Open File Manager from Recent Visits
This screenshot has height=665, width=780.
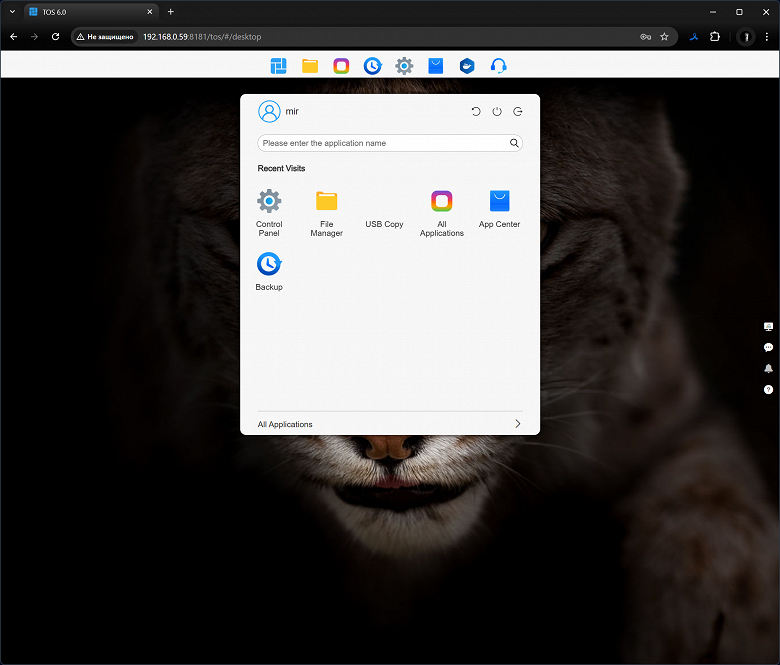tap(327, 213)
